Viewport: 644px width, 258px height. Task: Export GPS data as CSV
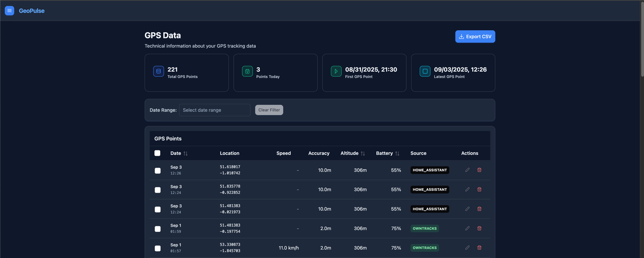475,37
